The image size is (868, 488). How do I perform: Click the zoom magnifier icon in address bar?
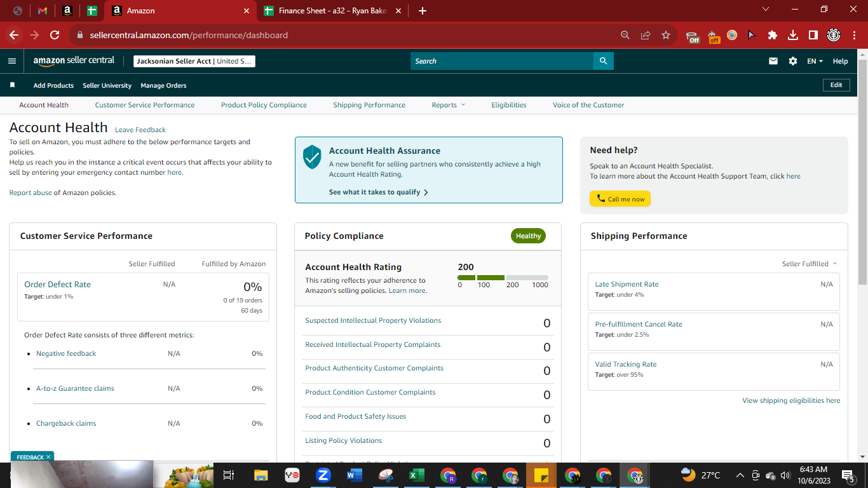coord(625,35)
